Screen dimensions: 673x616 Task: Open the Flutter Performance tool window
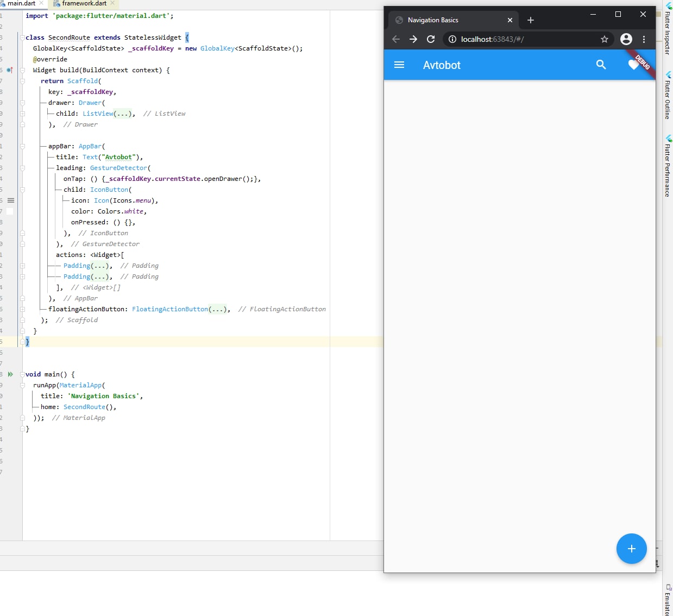click(668, 166)
